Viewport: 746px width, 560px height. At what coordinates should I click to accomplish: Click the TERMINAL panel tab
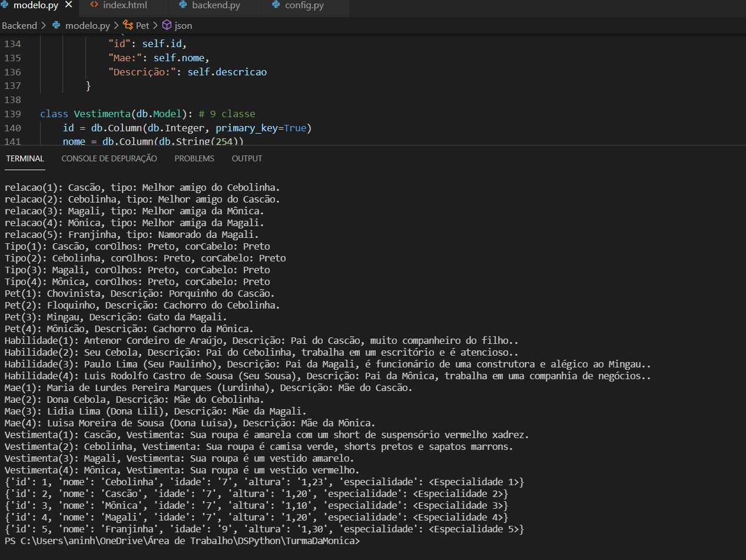(x=25, y=158)
